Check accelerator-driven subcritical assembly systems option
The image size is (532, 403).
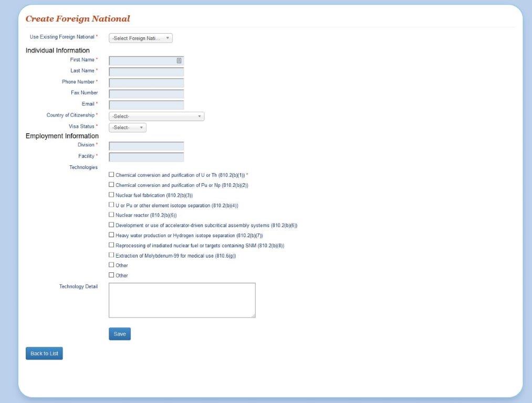click(111, 225)
